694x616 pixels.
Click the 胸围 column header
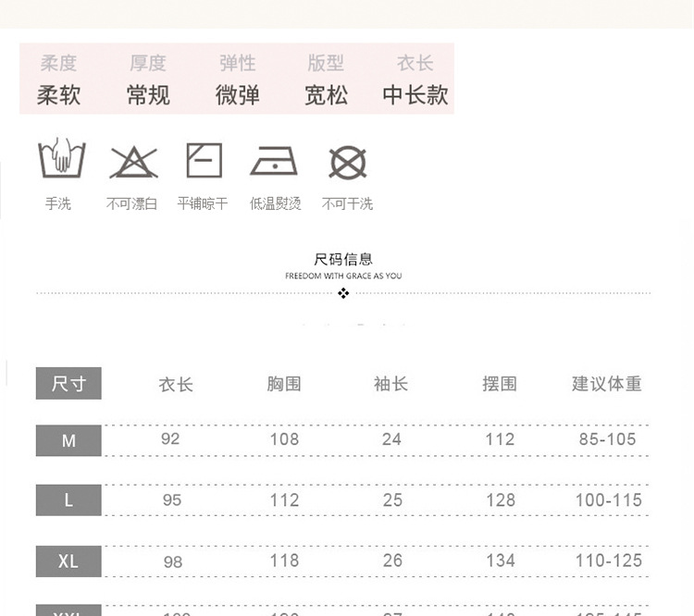click(284, 384)
